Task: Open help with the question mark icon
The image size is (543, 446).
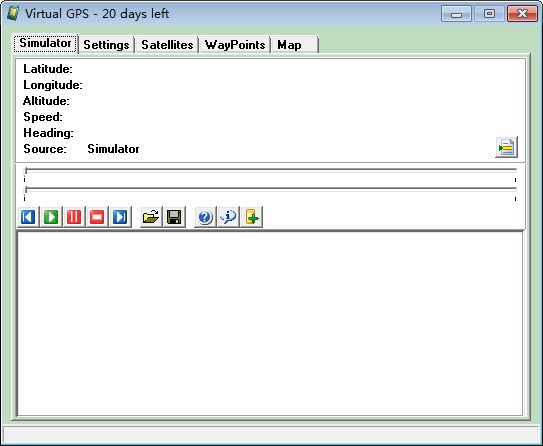Action: pos(205,217)
